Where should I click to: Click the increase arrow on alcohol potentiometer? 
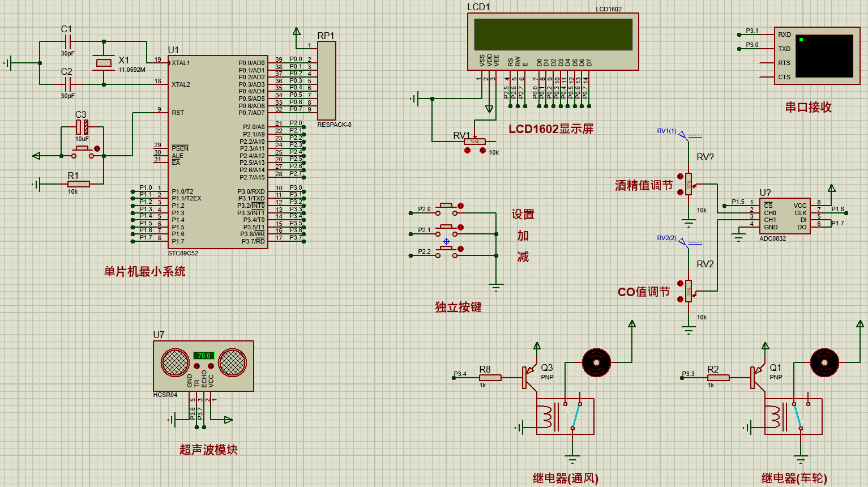[680, 177]
